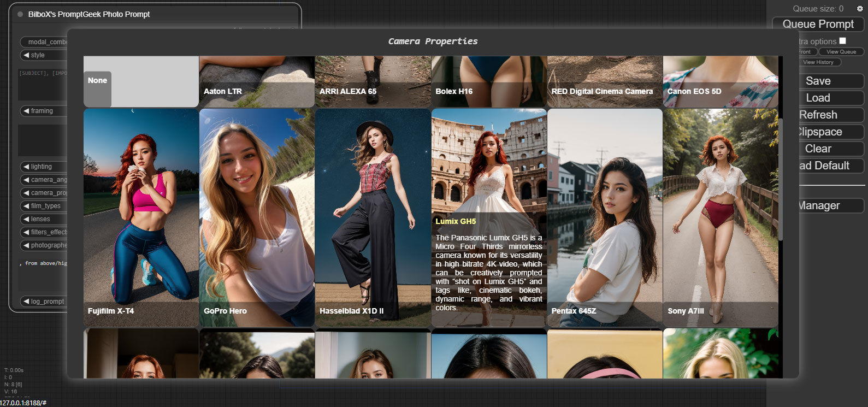This screenshot has width=868, height=407.
Task: Open the filters_effects combo selector
Action: (44, 232)
